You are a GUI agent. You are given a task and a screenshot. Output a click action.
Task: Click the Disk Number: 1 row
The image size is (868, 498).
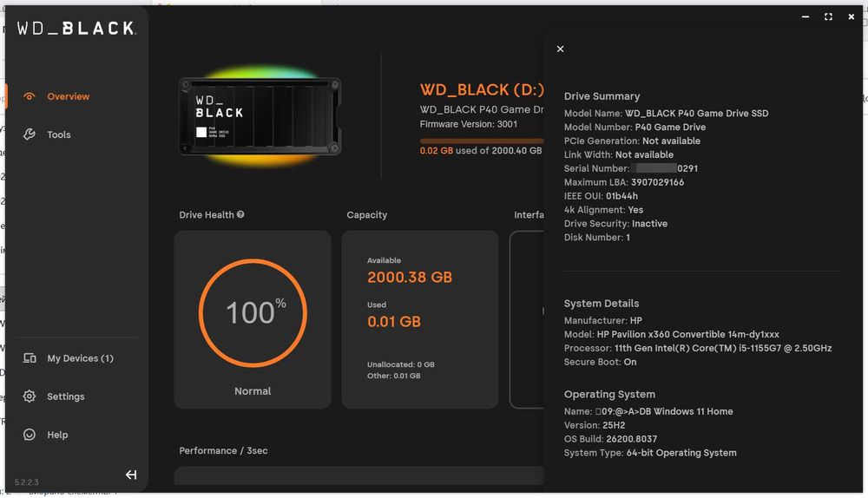point(597,238)
